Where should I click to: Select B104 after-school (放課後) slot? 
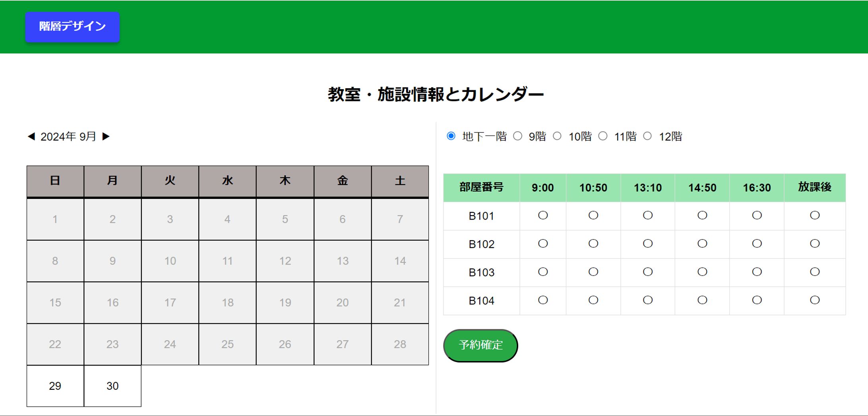tap(814, 300)
